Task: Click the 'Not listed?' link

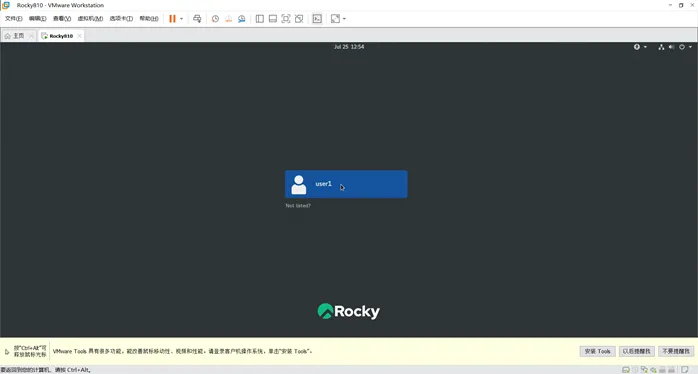Action: point(298,206)
